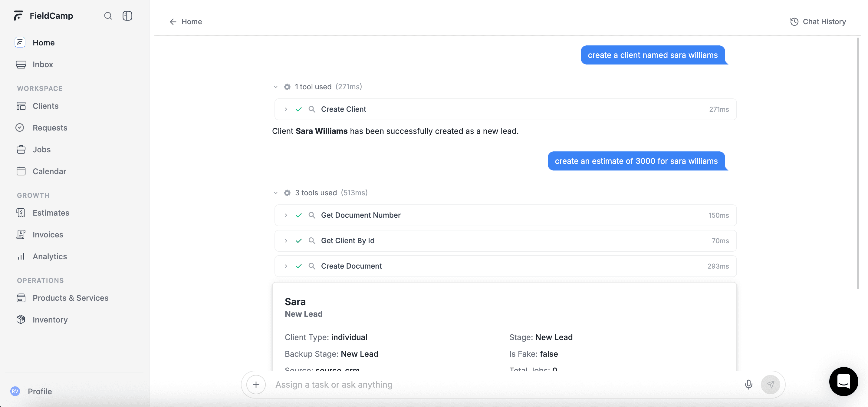Open the search icon near FieldCamp logo
Image resolution: width=868 pixels, height=407 pixels.
[108, 16]
